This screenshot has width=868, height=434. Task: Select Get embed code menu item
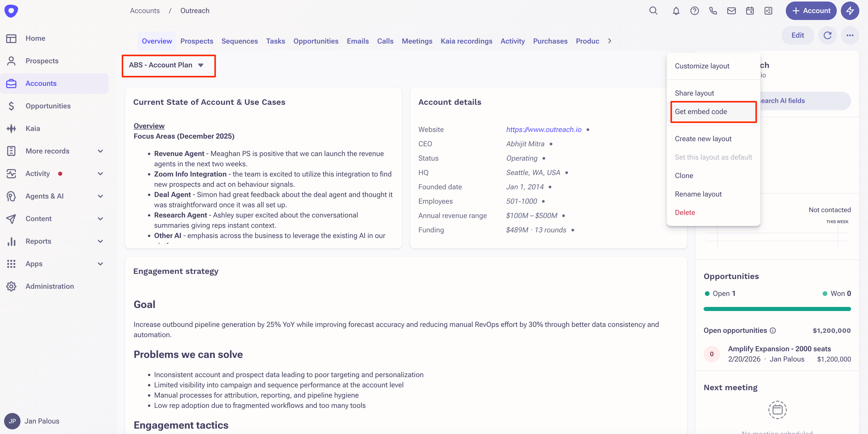(x=701, y=112)
